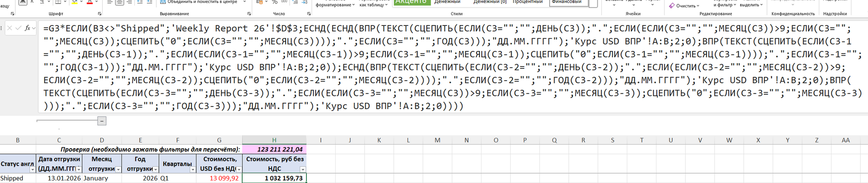Image resolution: width=868 pixels, height=183 pixels.
Task: Select cell containing January
Action: tap(102, 178)
